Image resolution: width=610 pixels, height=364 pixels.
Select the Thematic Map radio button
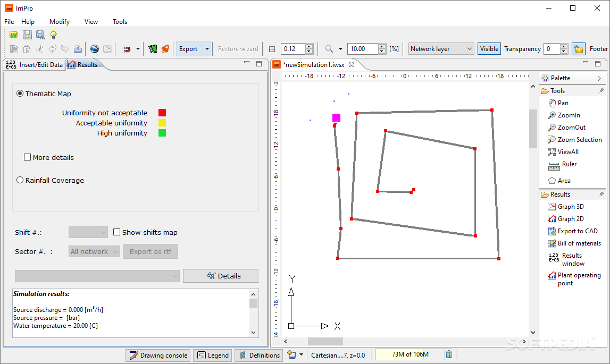pos(20,94)
